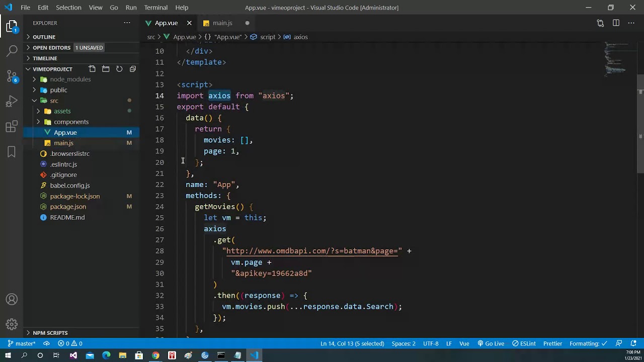The height and width of the screenshot is (362, 644).
Task: Open the Manage gear icon
Action: (x=12, y=324)
